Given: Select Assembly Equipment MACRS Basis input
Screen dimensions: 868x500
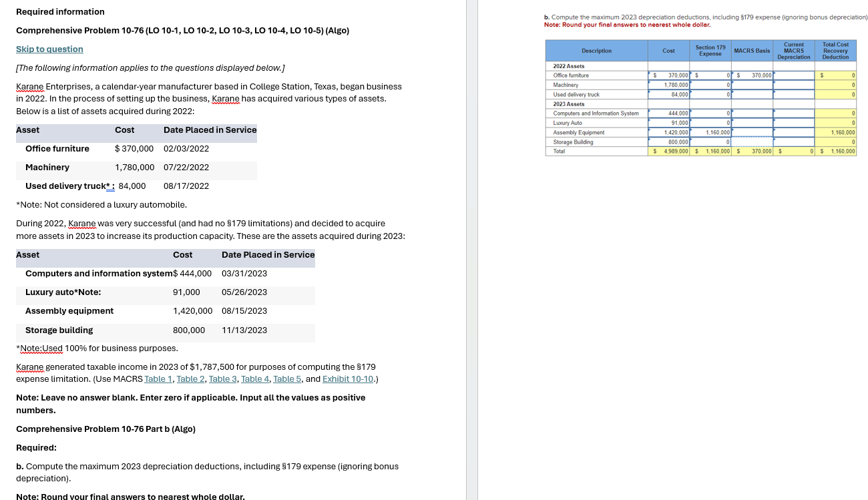Looking at the screenshot, I should click(752, 132).
